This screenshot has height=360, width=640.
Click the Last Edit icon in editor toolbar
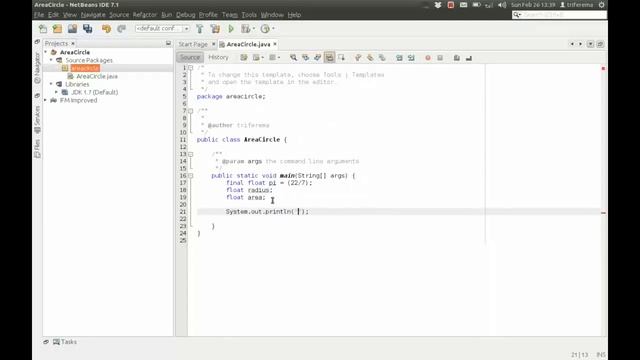coord(244,58)
